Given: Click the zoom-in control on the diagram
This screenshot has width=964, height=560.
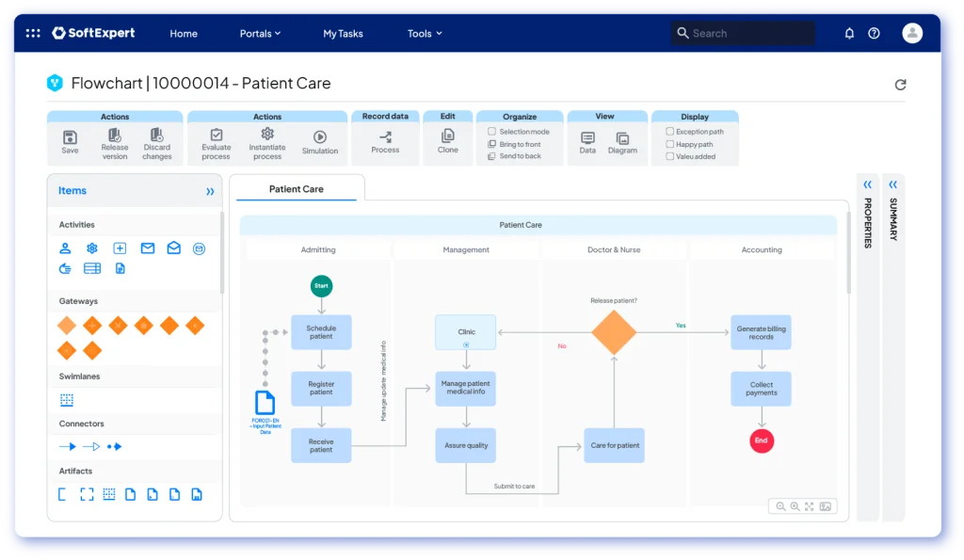Looking at the screenshot, I should (x=795, y=506).
